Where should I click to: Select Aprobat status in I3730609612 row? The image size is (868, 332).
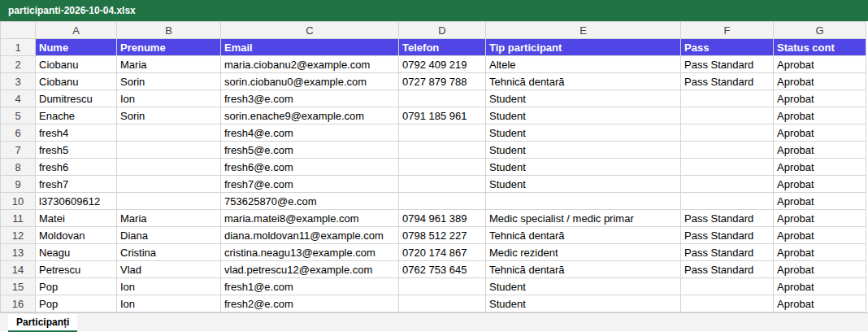tap(819, 202)
